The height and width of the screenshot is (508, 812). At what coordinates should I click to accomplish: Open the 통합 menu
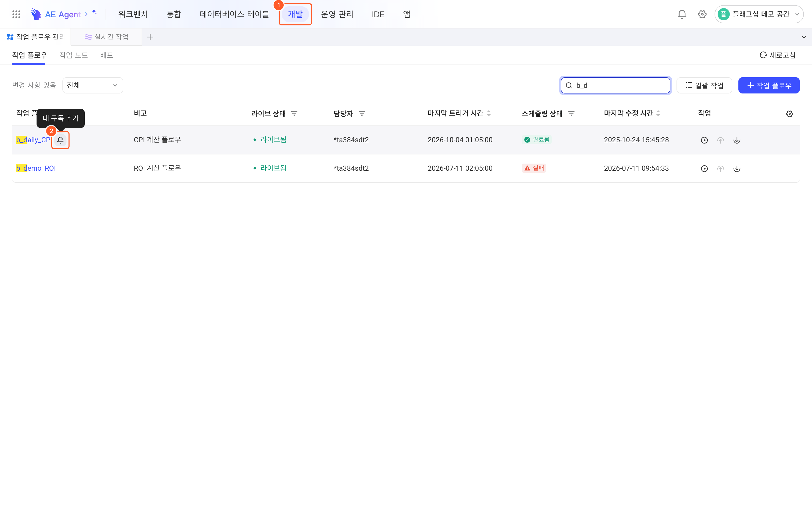[174, 14]
